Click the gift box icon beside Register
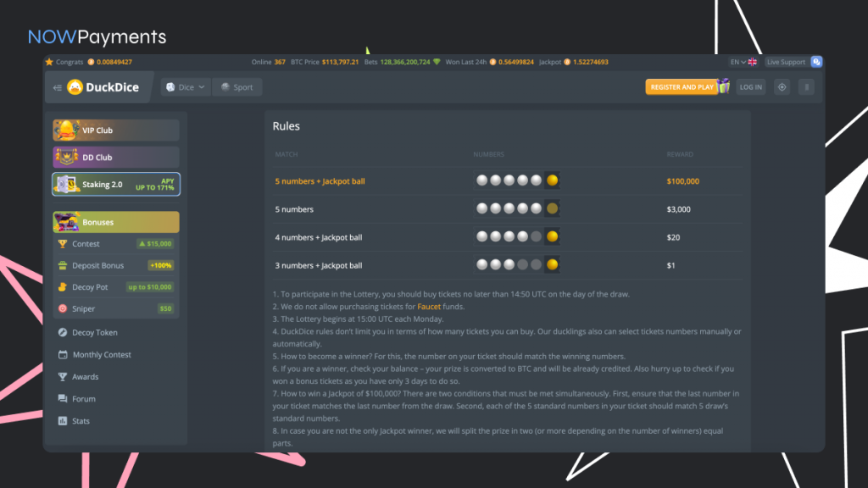 (723, 86)
